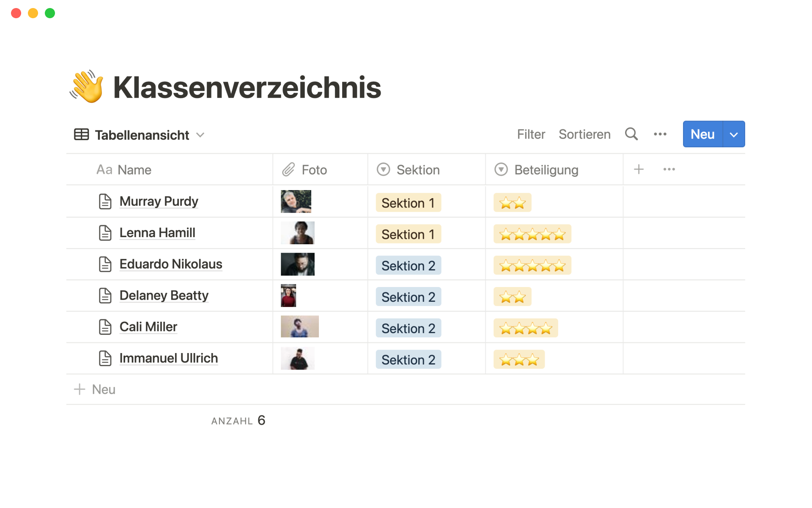Toggle Beteiligung rating for Delaney Beatty
The height and width of the screenshot is (508, 812).
[x=513, y=295]
